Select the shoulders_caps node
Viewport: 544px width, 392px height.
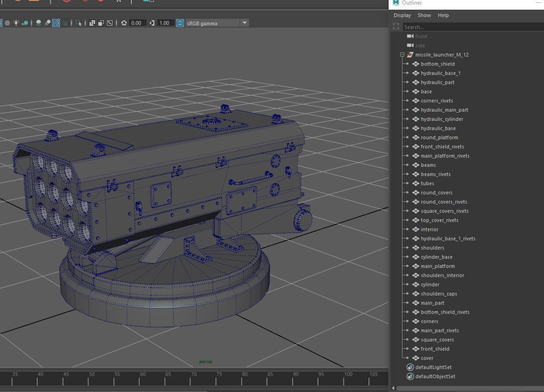click(439, 294)
